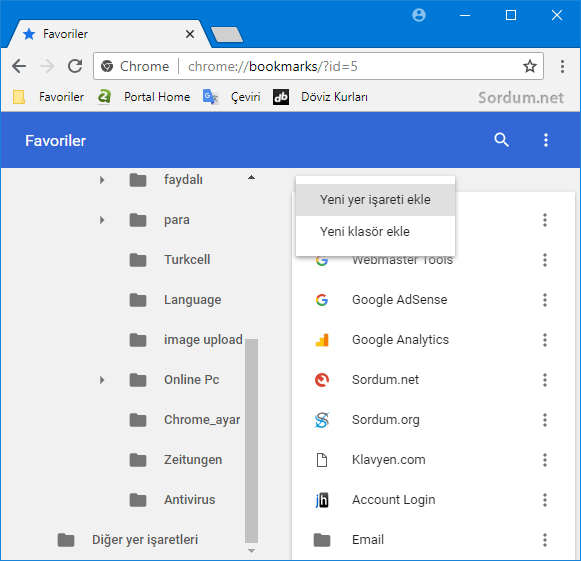Click the Chrome site info chip
581x561 pixels.
pos(135,67)
